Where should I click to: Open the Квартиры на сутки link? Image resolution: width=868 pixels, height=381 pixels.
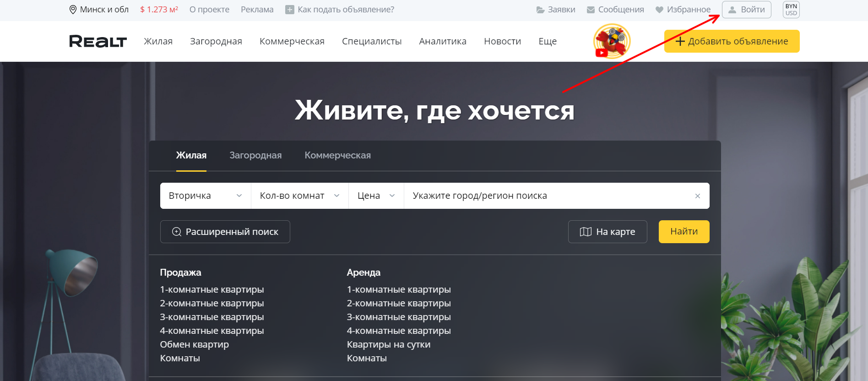tap(389, 344)
